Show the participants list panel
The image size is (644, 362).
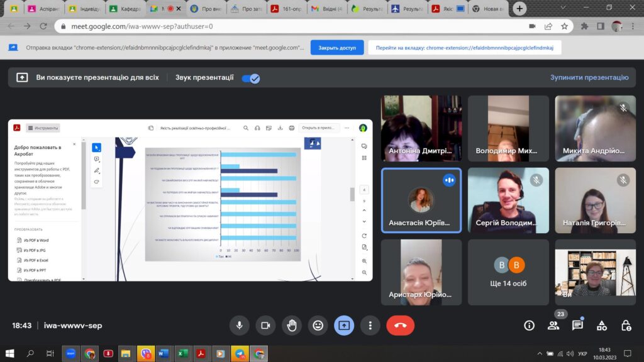pyautogui.click(x=553, y=326)
